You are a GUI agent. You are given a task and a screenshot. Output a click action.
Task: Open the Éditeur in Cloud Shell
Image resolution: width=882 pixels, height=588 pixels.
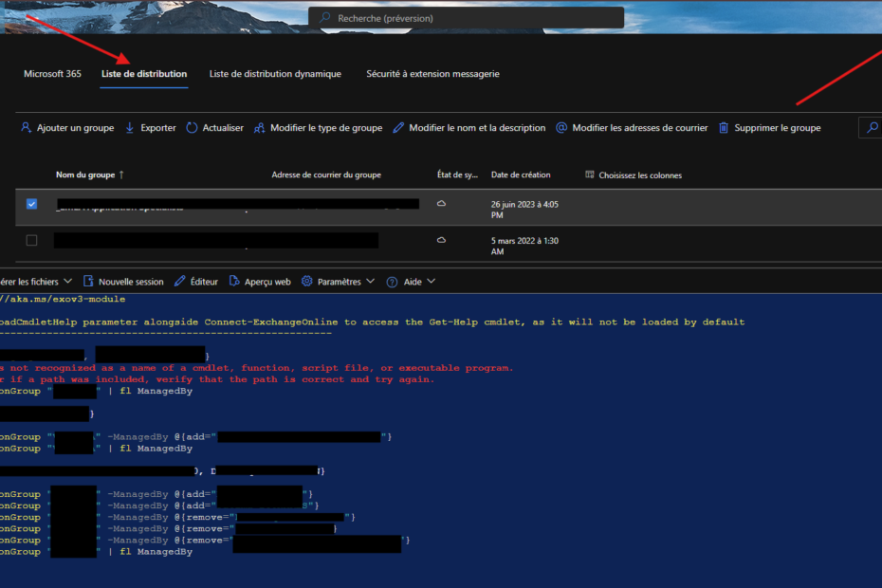tap(196, 282)
